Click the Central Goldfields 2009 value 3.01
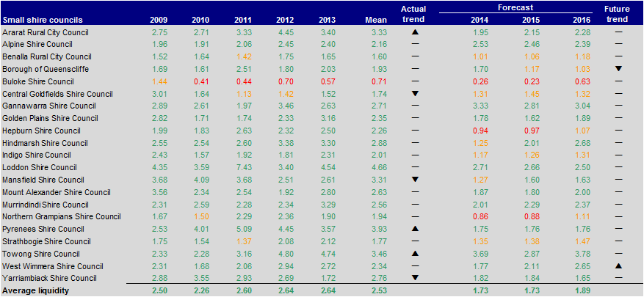 pyautogui.click(x=159, y=94)
